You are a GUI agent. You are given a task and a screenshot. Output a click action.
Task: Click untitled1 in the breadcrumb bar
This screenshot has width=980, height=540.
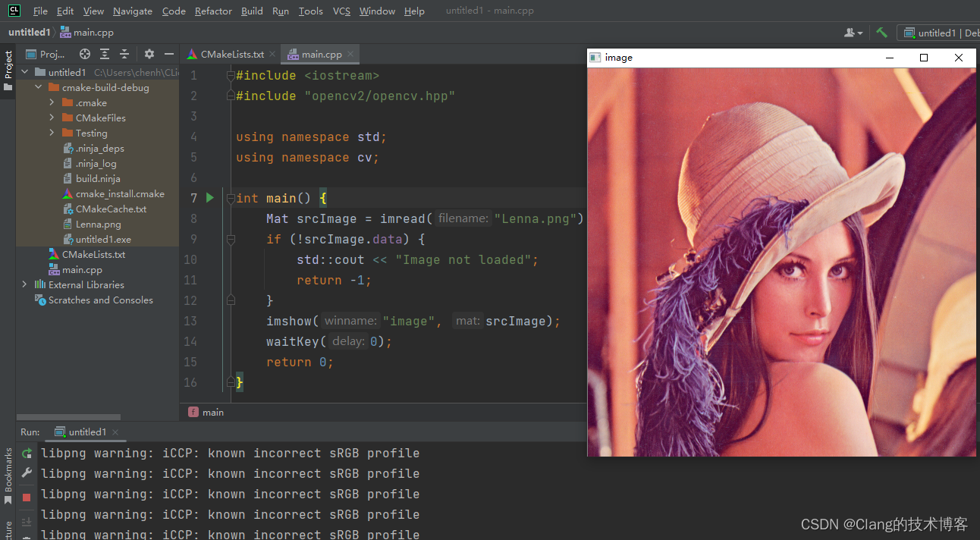29,33
